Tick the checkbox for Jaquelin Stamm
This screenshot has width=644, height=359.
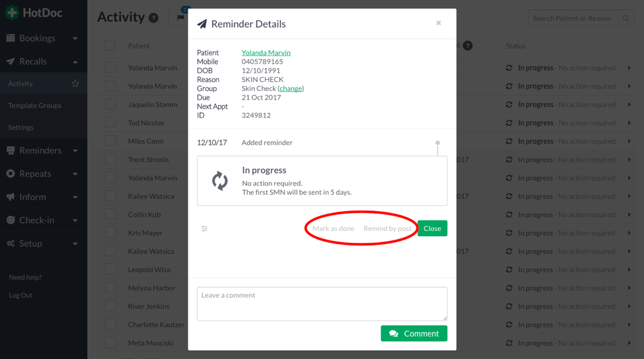coord(110,104)
